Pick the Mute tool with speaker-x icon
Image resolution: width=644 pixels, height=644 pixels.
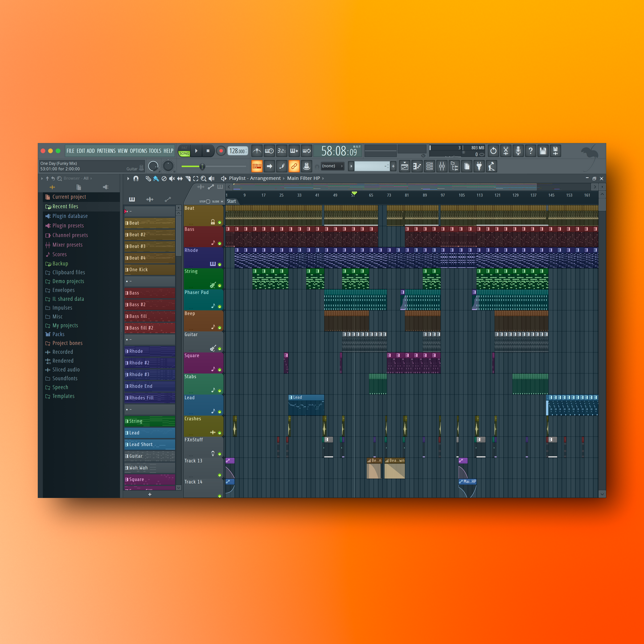(172, 179)
